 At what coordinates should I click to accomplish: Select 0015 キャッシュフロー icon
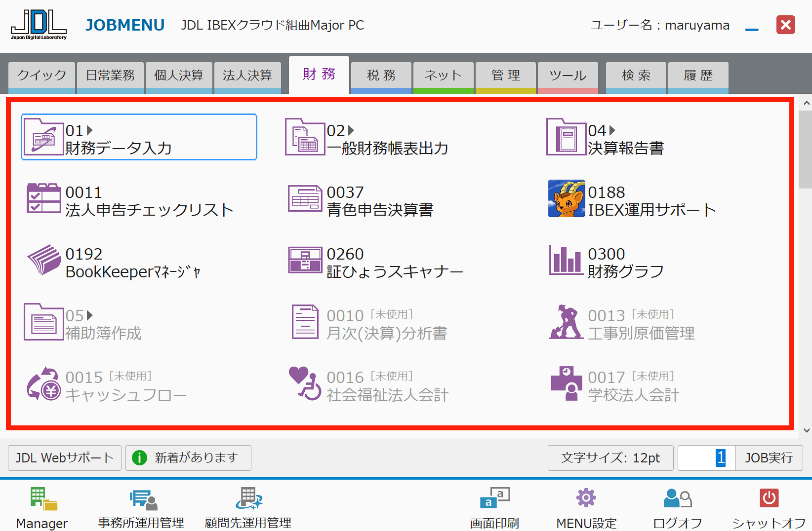44,383
